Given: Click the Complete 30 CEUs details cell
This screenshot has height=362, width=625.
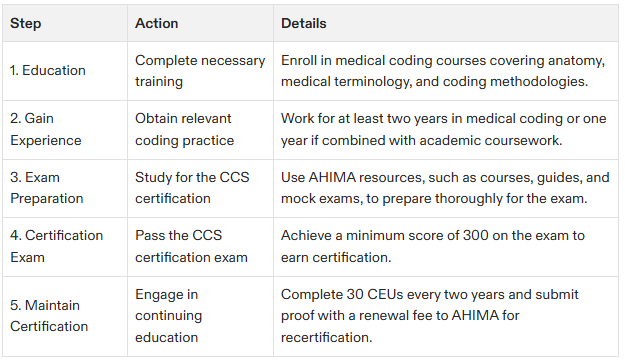Looking at the screenshot, I should [446, 316].
